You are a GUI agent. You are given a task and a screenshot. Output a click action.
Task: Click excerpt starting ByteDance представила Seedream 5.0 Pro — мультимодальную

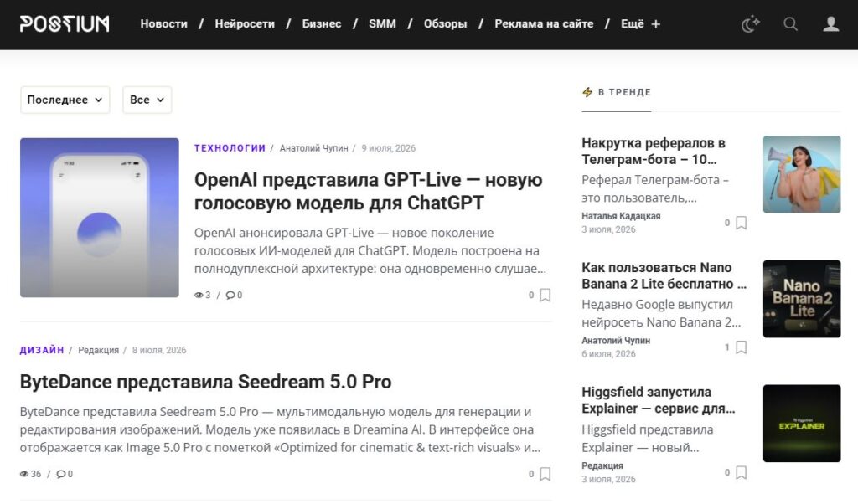point(280,429)
